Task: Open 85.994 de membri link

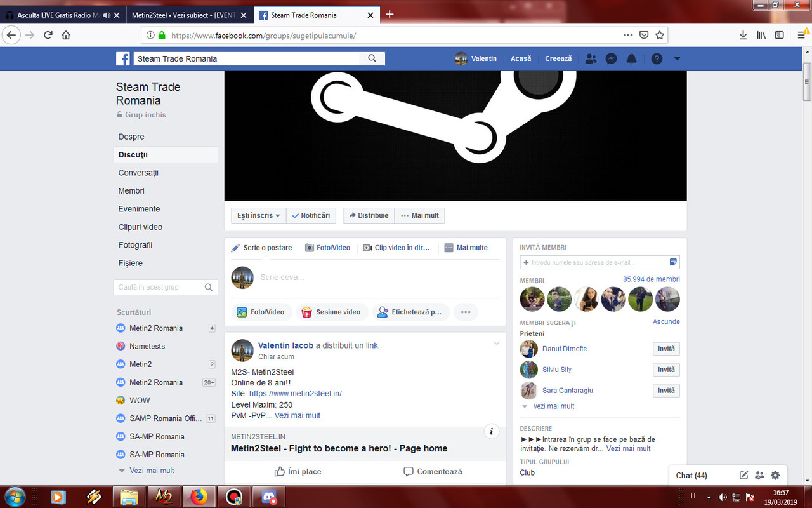Action: click(x=652, y=279)
